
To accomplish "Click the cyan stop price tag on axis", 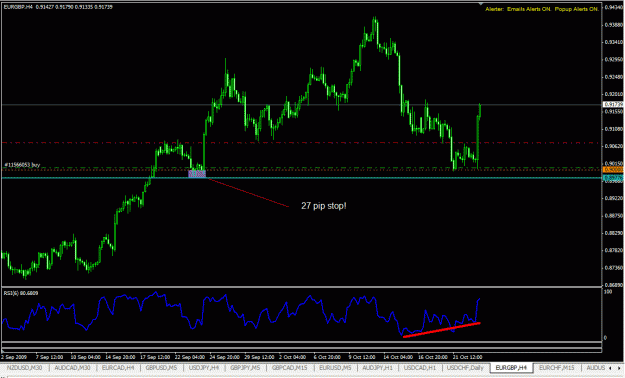I will 613,178.
